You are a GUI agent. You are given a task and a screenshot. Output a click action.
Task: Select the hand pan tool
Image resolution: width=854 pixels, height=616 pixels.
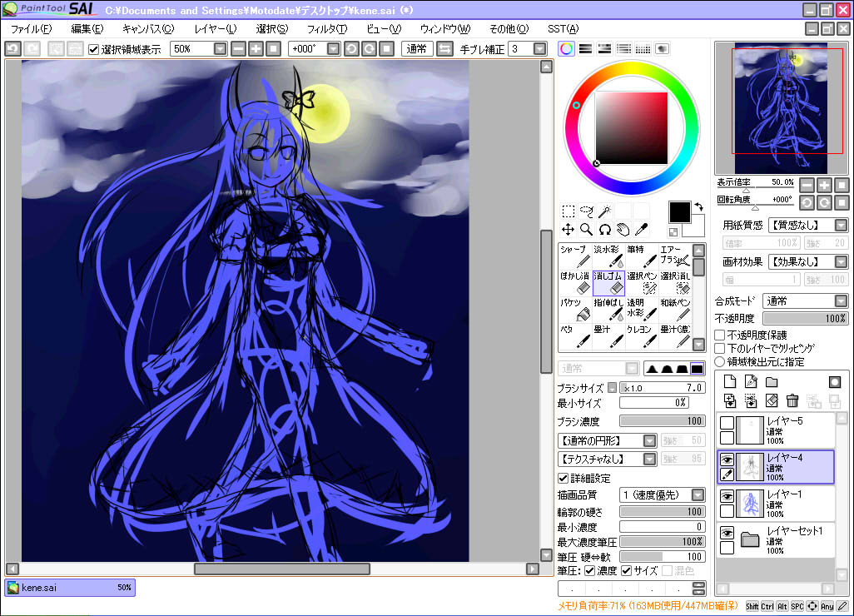pos(623,229)
